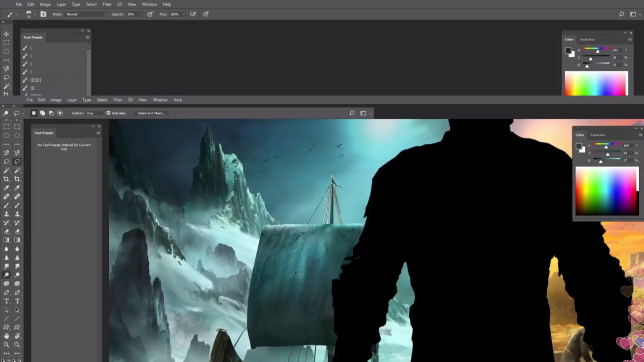Open the brush settings panel icon
The image size is (644, 362).
coord(44,14)
